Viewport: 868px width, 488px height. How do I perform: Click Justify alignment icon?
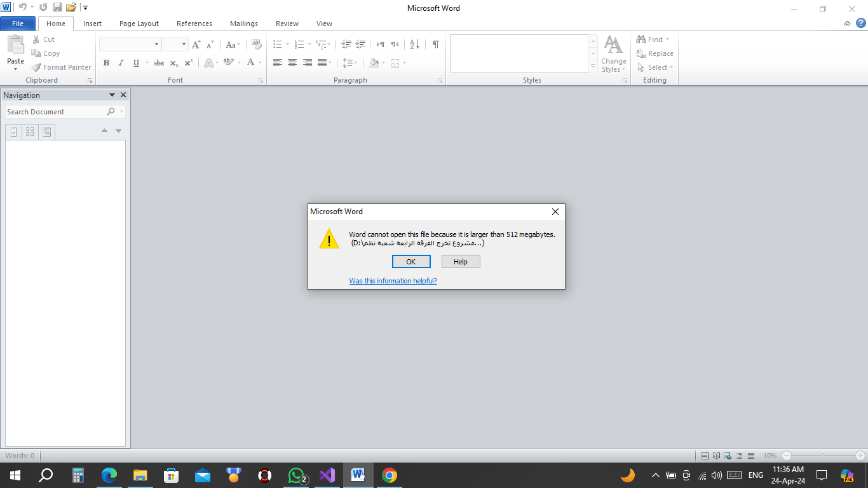(x=322, y=63)
